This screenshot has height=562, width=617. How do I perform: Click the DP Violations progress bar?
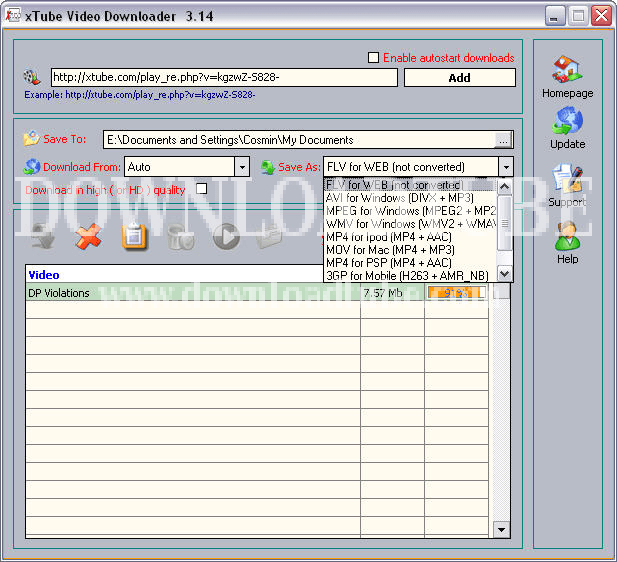click(x=456, y=293)
